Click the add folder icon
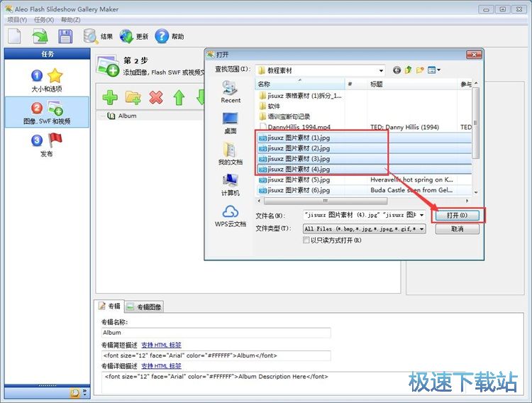Viewport: 532px width, 403px height. [133, 97]
